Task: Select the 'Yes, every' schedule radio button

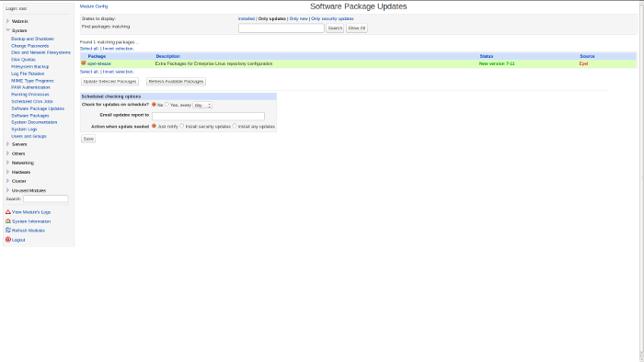Action: [167, 105]
